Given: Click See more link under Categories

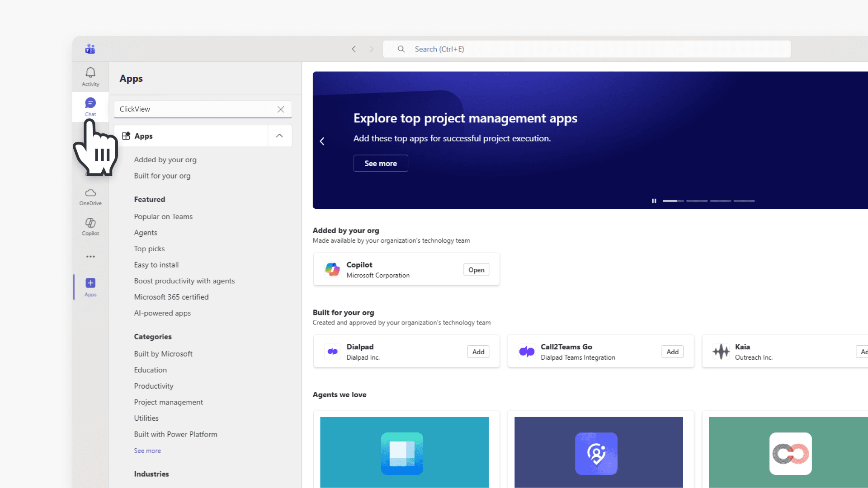Looking at the screenshot, I should coord(147,450).
